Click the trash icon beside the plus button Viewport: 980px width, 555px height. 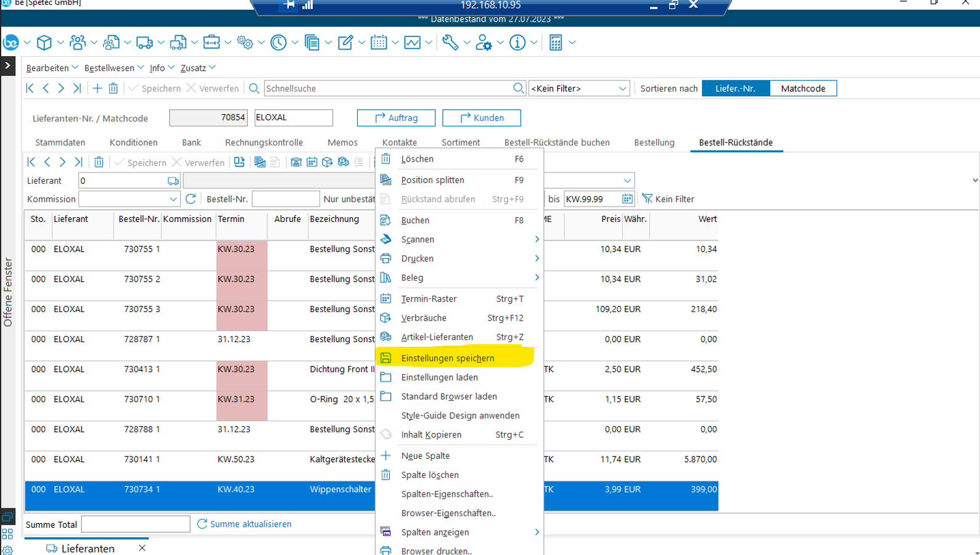[113, 88]
